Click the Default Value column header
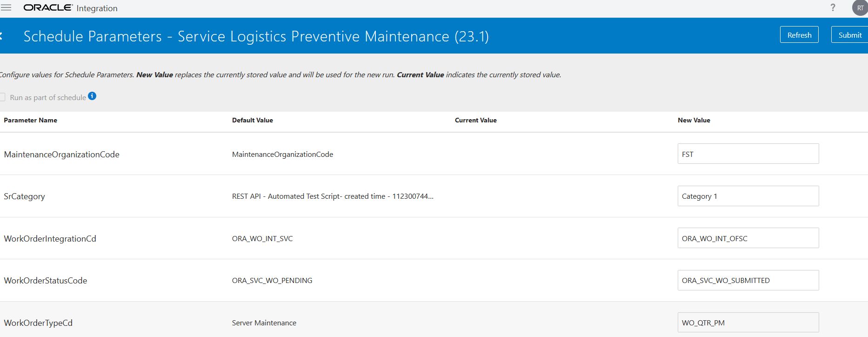 253,120
